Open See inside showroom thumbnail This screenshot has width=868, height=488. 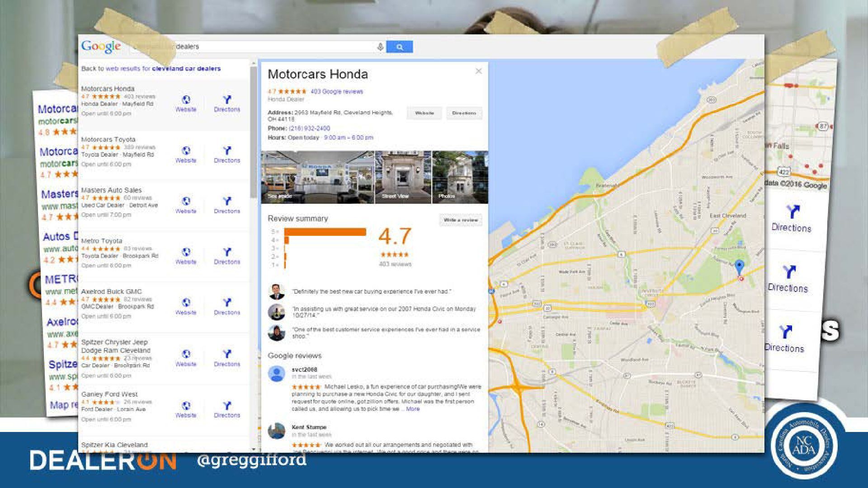pyautogui.click(x=318, y=177)
